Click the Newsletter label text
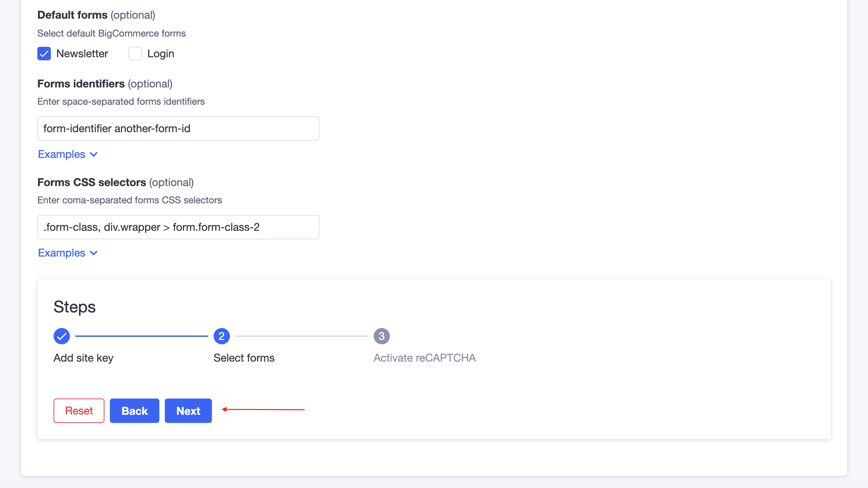 click(x=82, y=54)
